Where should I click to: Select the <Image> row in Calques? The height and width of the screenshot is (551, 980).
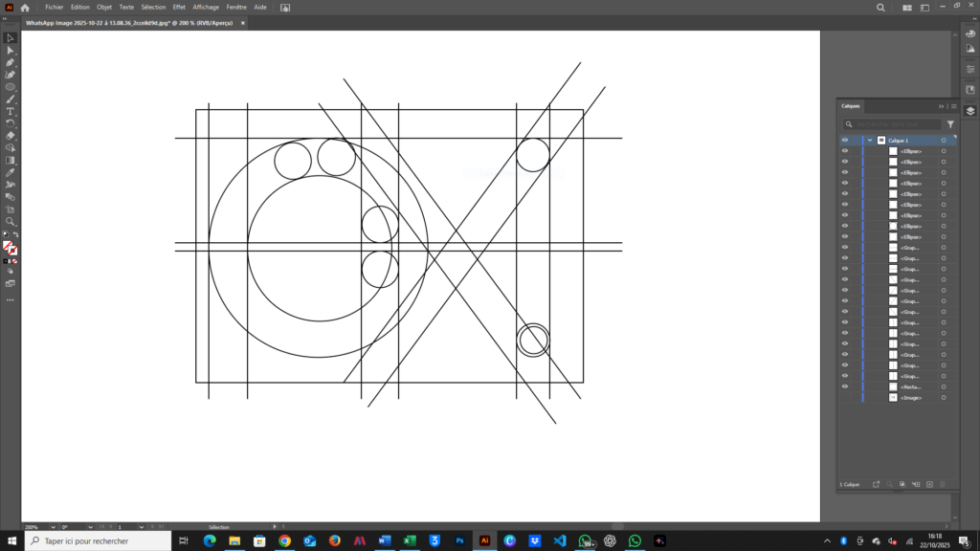[x=898, y=397]
